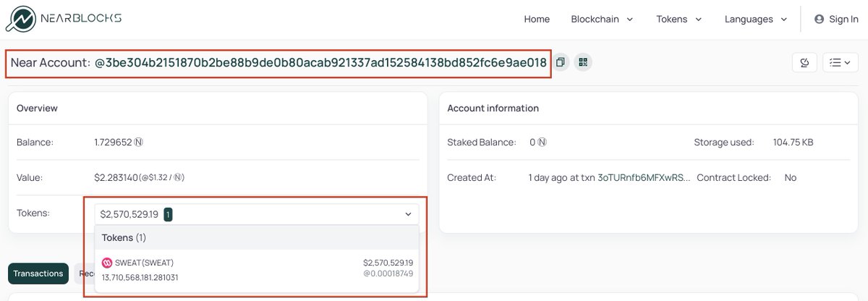Collapse the Tokens $2,570,529.19 dropdown
Viewport: 868px width, 301px height.
(257, 214)
